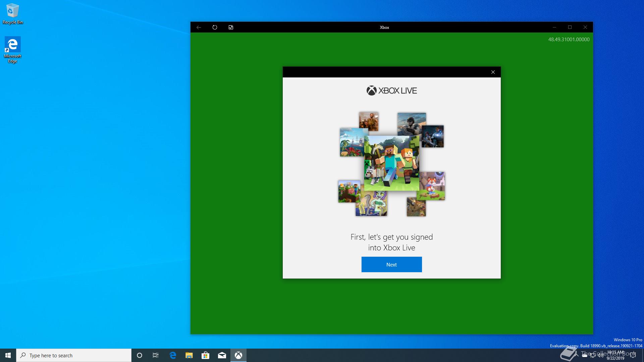Open Cortana from the taskbar circle icon

tap(140, 355)
